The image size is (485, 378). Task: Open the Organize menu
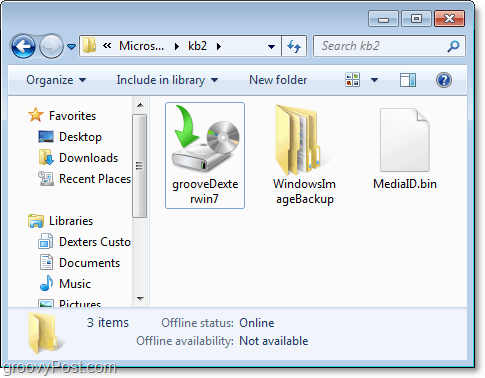[x=56, y=80]
